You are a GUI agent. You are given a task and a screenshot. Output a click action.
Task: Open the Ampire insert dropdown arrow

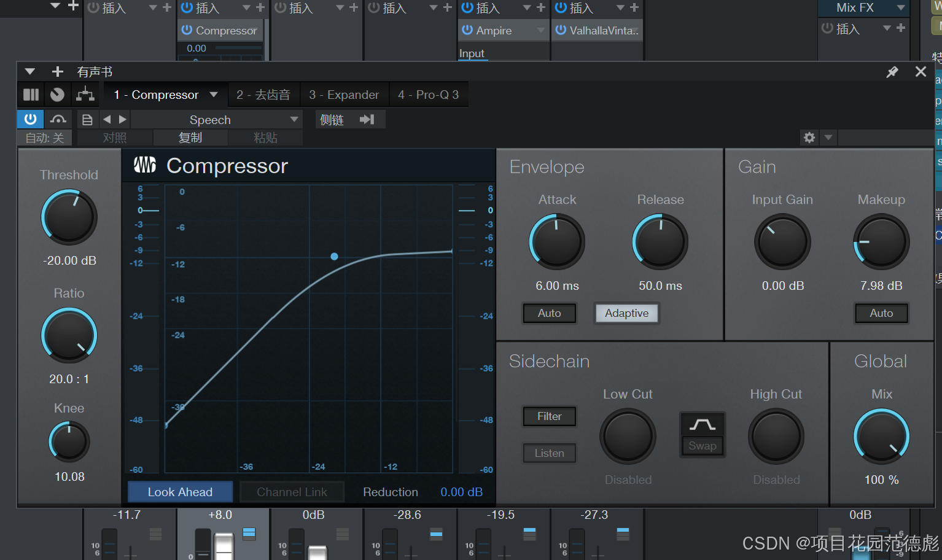tap(541, 30)
